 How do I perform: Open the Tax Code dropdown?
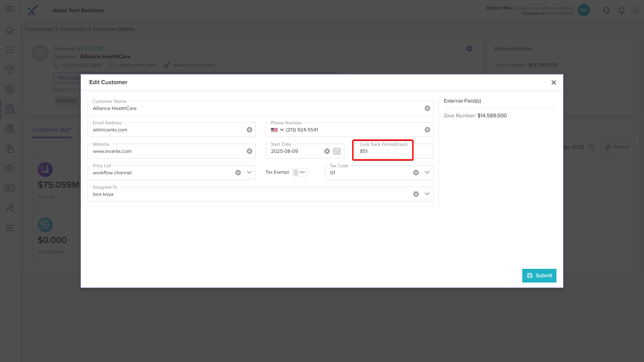[x=427, y=172]
